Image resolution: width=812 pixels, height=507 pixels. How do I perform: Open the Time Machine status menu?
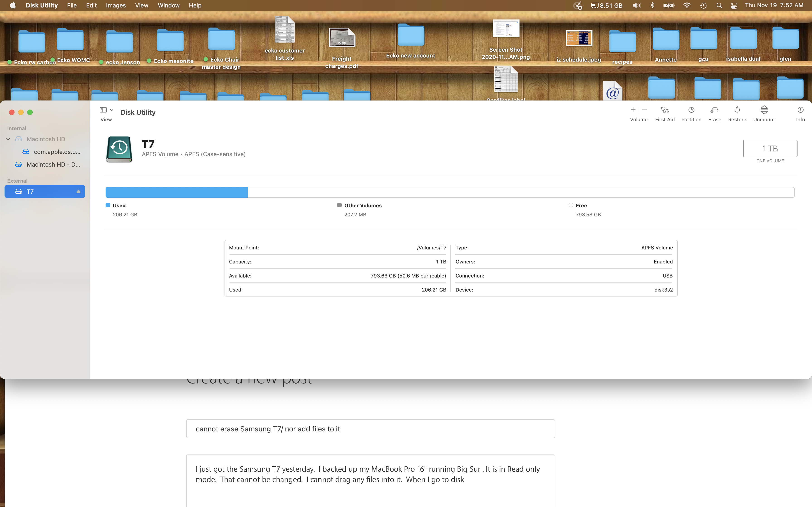pyautogui.click(x=703, y=5)
